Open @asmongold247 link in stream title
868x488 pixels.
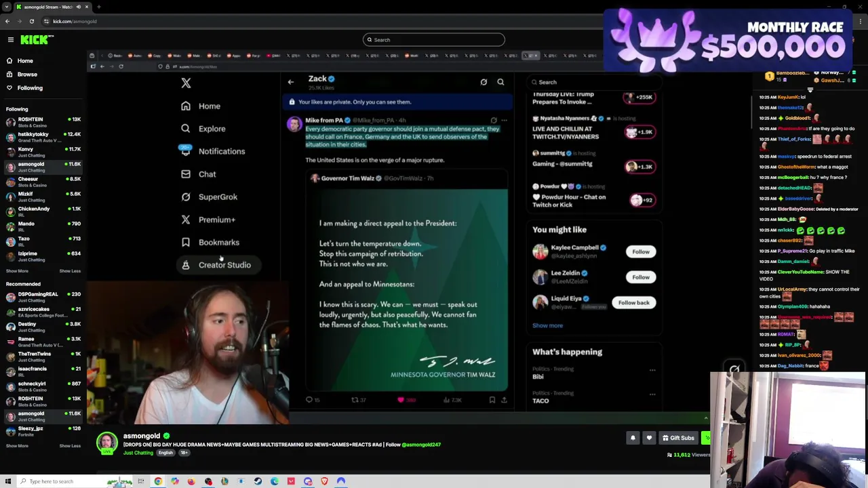(x=421, y=445)
